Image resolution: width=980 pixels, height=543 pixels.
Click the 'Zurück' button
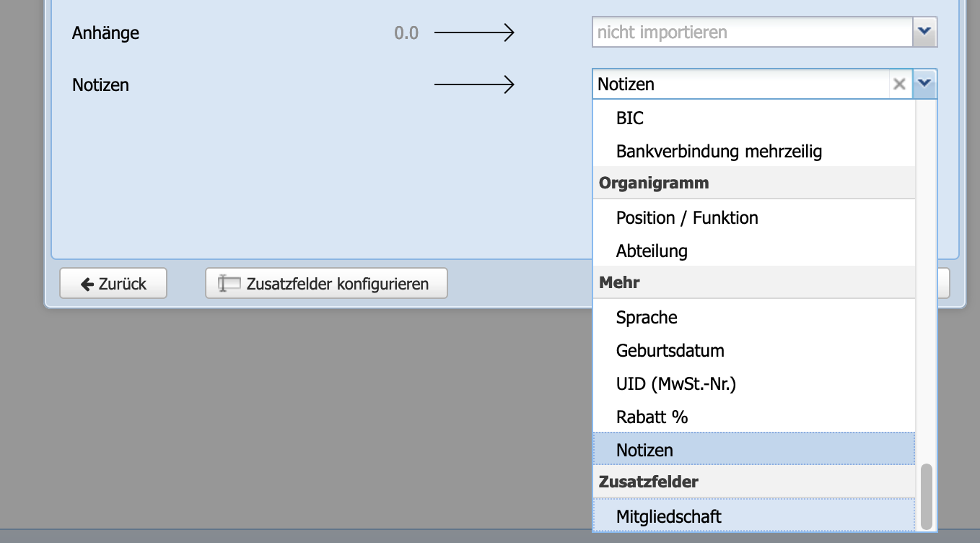(x=113, y=283)
